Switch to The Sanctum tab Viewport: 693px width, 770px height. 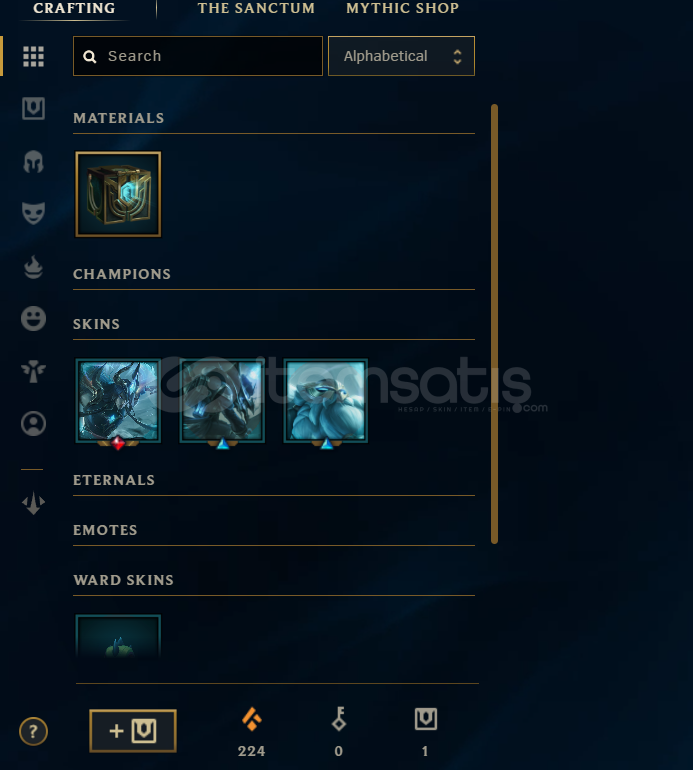click(x=256, y=8)
